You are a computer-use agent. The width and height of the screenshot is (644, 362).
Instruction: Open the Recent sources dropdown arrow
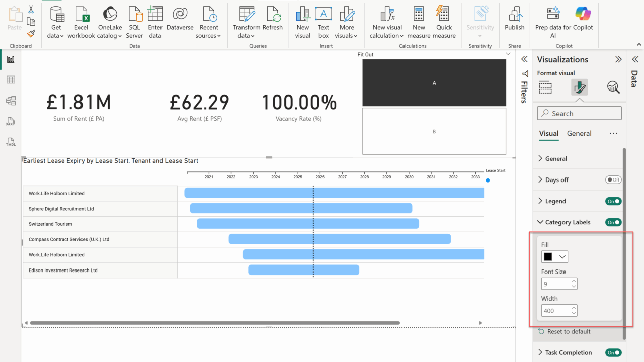[219, 36]
